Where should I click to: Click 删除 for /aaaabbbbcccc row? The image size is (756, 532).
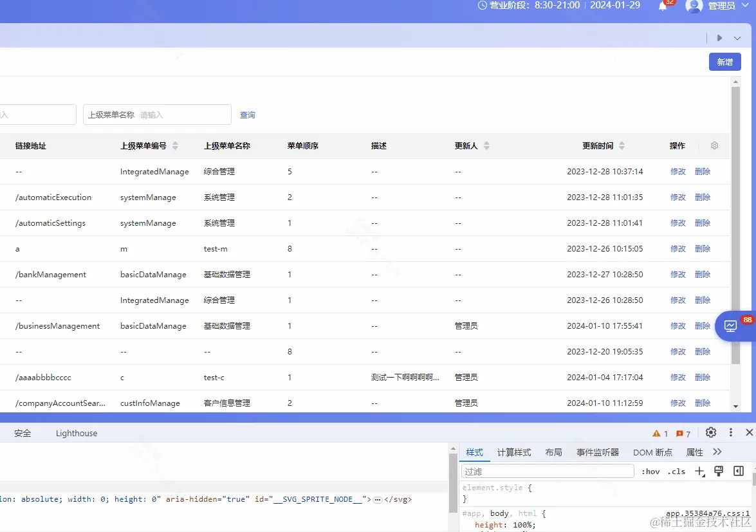tap(703, 378)
